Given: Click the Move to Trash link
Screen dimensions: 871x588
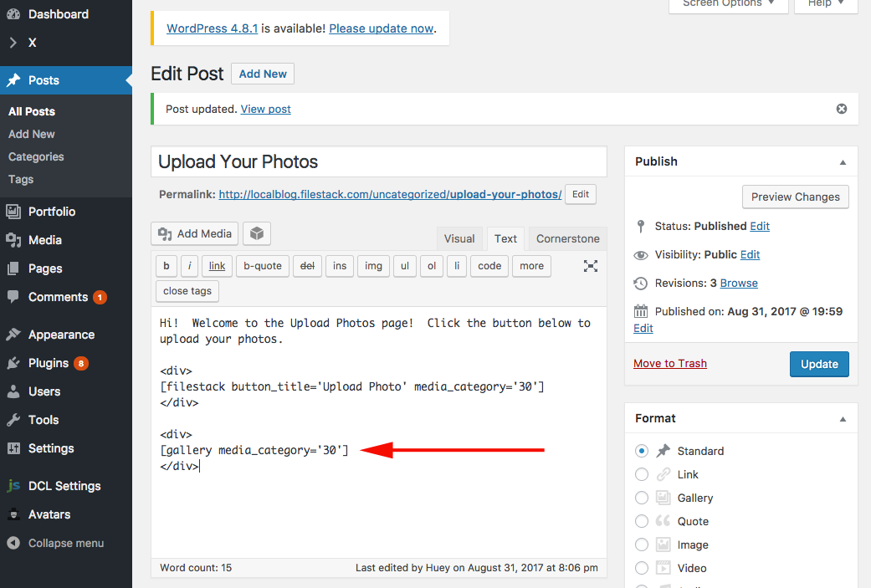Looking at the screenshot, I should point(670,364).
